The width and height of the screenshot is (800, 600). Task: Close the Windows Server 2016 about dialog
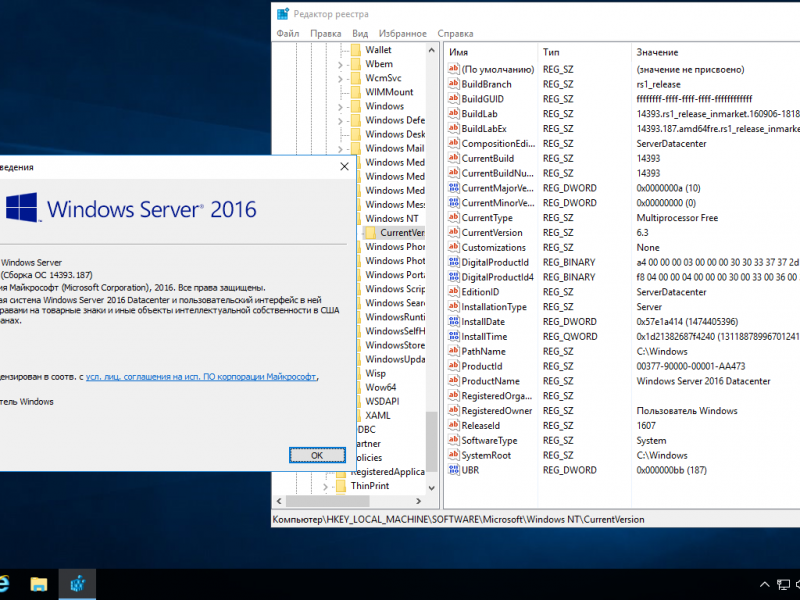point(344,166)
